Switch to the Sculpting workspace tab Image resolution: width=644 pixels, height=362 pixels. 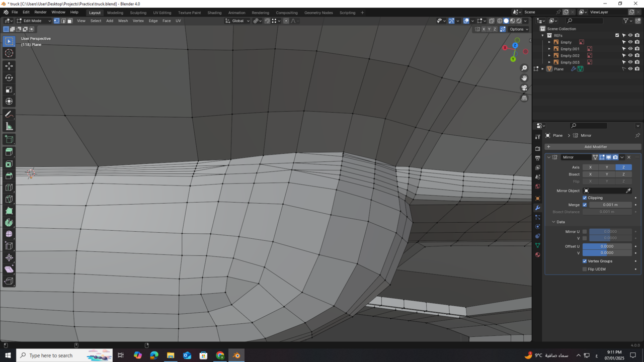[x=138, y=13]
